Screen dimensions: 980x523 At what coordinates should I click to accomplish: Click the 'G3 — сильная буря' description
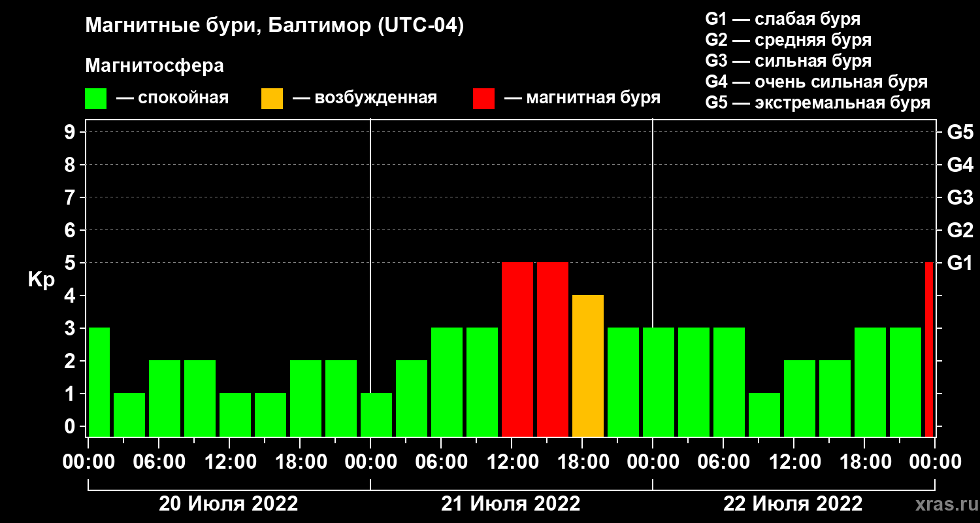click(788, 61)
